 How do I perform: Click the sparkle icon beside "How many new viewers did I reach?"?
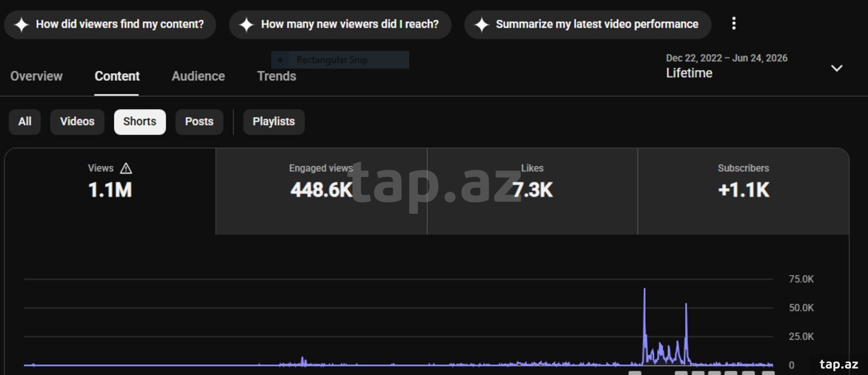(246, 24)
